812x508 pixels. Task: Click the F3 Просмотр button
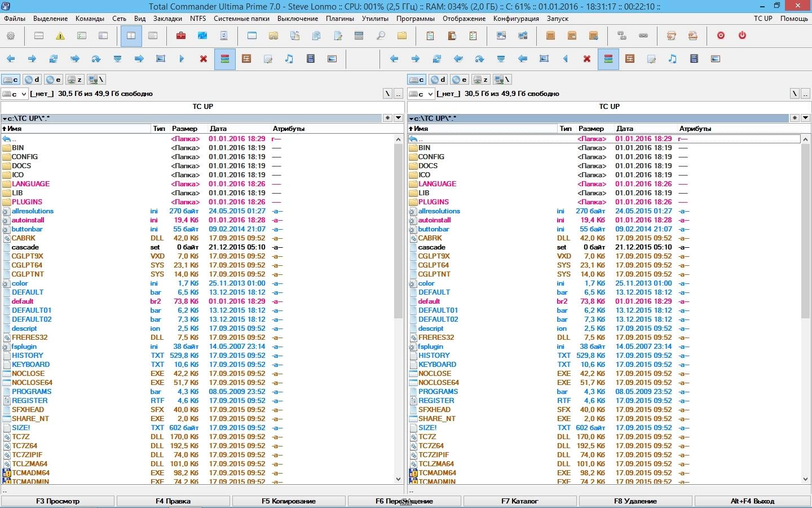[x=58, y=501]
